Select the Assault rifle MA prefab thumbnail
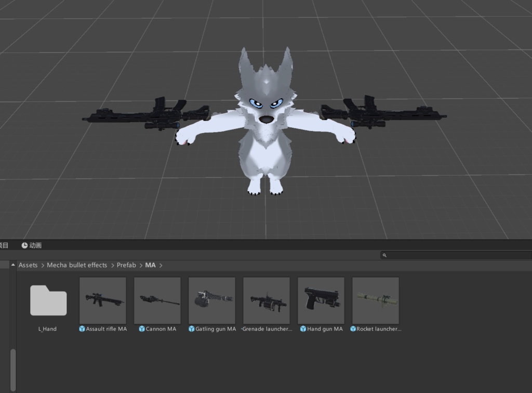The image size is (532, 393). (x=103, y=300)
